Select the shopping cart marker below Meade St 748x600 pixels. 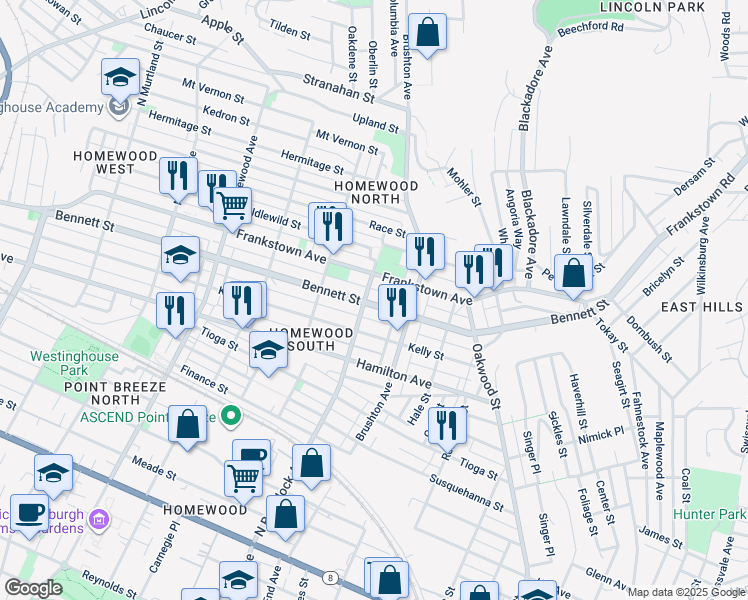244,478
